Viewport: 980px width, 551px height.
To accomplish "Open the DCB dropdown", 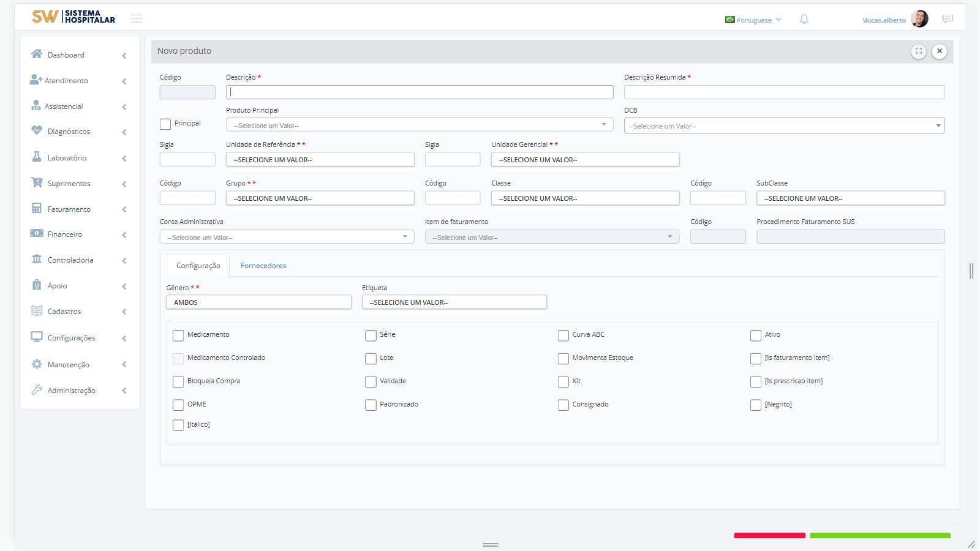I will [x=784, y=126].
